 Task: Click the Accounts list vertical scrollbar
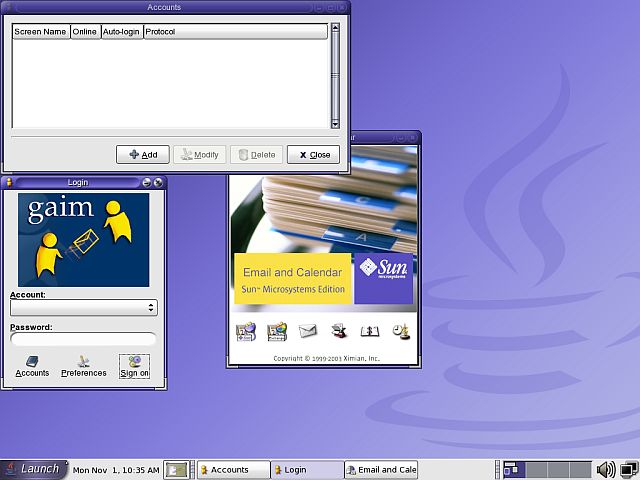335,76
